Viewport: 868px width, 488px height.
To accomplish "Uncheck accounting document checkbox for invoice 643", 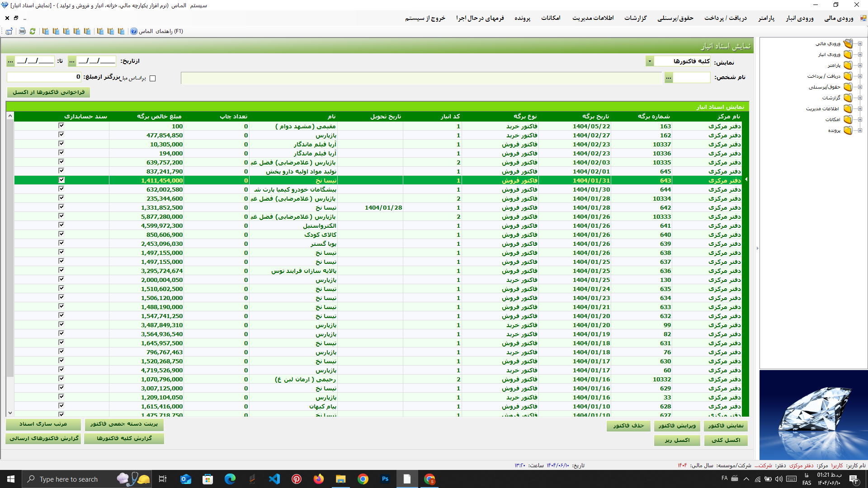I will coord(61,180).
